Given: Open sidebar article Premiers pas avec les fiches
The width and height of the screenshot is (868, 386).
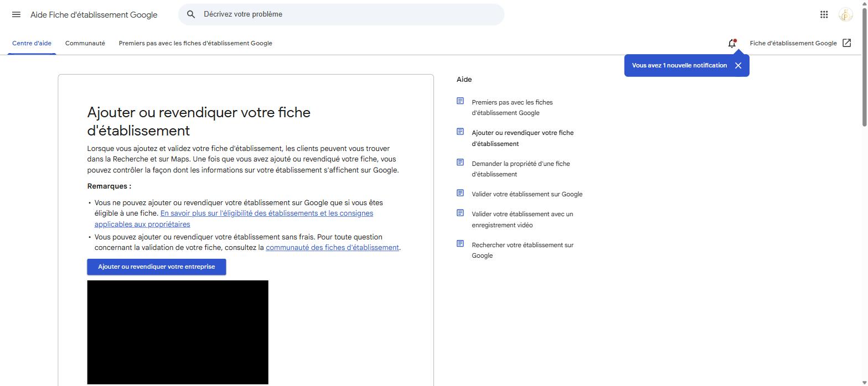Looking at the screenshot, I should point(512,107).
